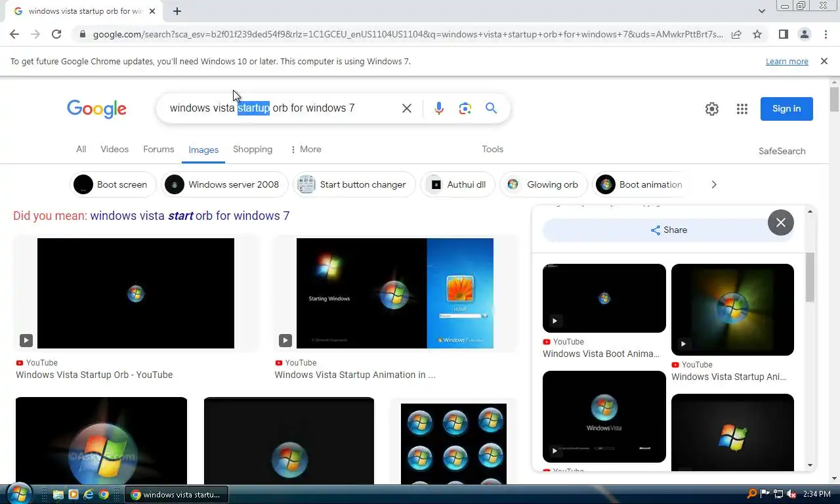Click the orange search tray icon
The height and width of the screenshot is (504, 840).
click(x=752, y=494)
